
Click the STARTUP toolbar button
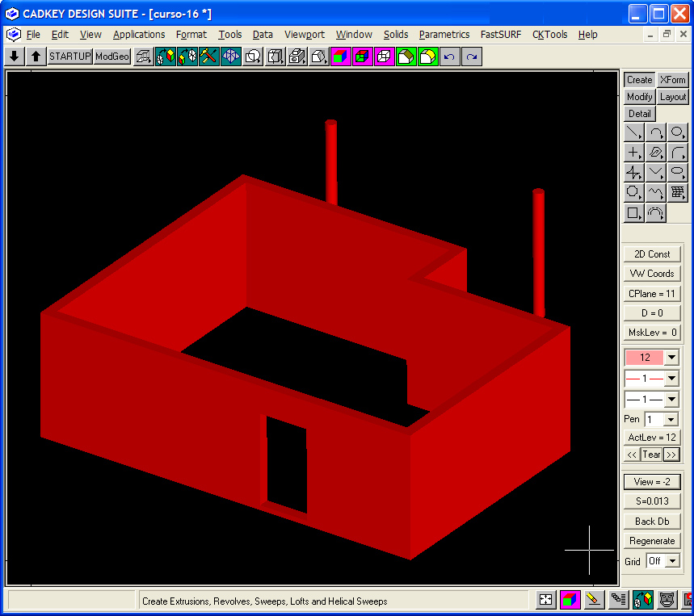click(69, 57)
